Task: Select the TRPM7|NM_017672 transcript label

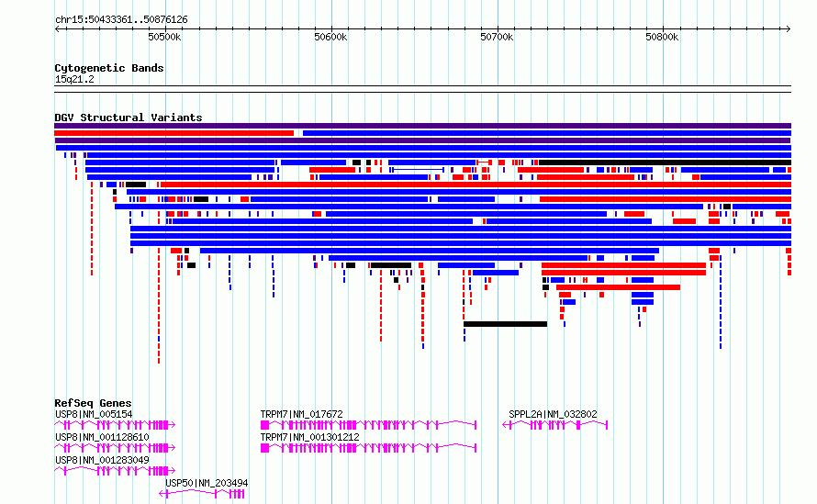Action: pyautogui.click(x=302, y=414)
